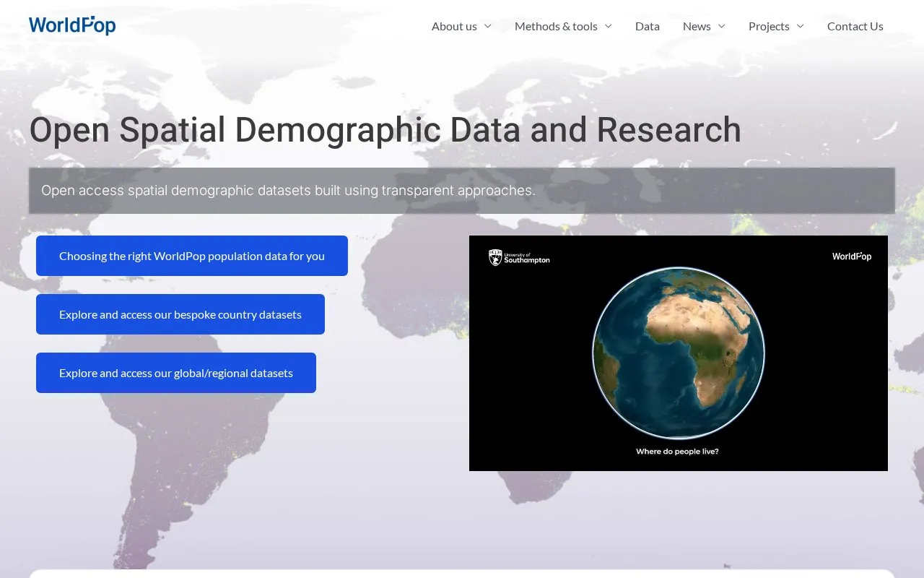The width and height of the screenshot is (924, 578).
Task: Click the WorldPop logo
Action: (x=72, y=26)
